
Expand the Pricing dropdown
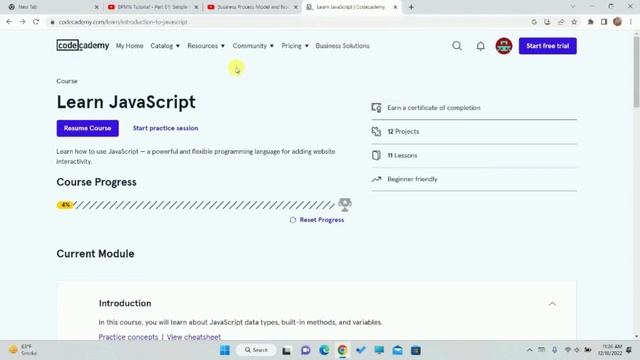[295, 46]
